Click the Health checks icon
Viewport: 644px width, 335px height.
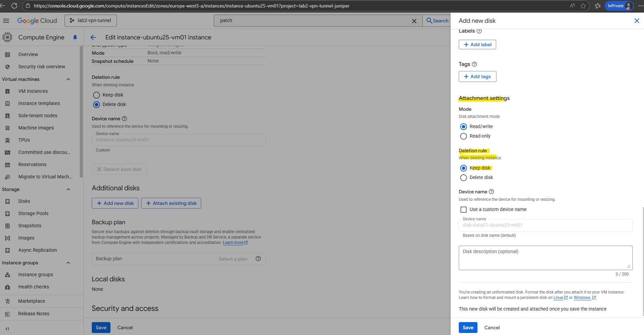7,287
